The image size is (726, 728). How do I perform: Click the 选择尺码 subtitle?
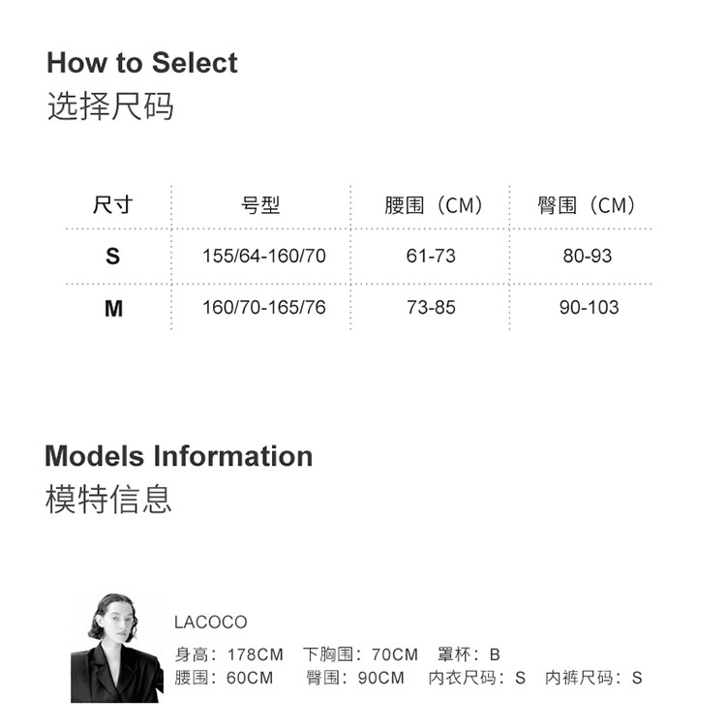pos(110,106)
